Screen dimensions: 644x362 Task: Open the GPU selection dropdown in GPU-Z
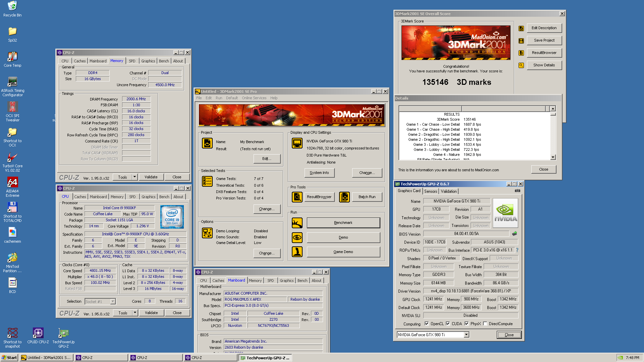(x=466, y=335)
